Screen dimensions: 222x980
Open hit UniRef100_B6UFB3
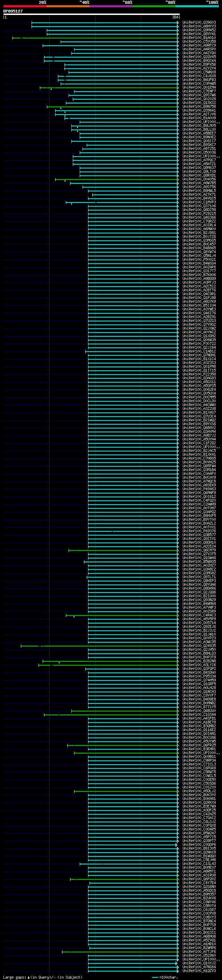tap(199, 80)
